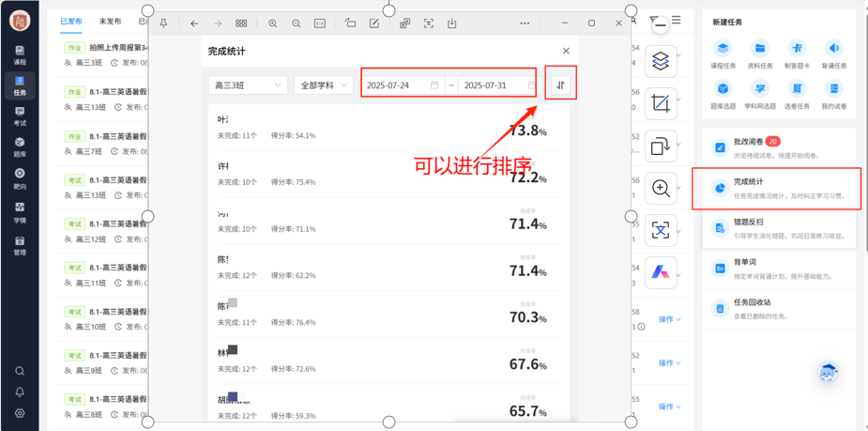Click the floating mascot assistant icon
Screen dimensions: 868x431
(x=829, y=372)
